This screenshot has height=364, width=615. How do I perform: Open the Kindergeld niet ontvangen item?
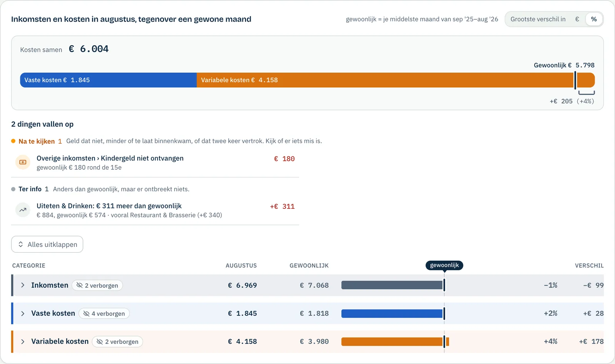(155, 163)
